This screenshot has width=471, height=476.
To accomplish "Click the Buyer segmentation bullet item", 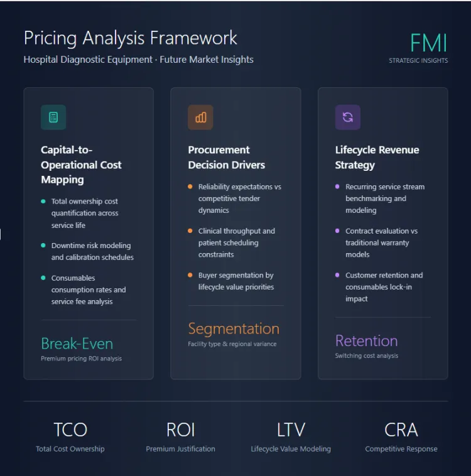I will coord(235,281).
